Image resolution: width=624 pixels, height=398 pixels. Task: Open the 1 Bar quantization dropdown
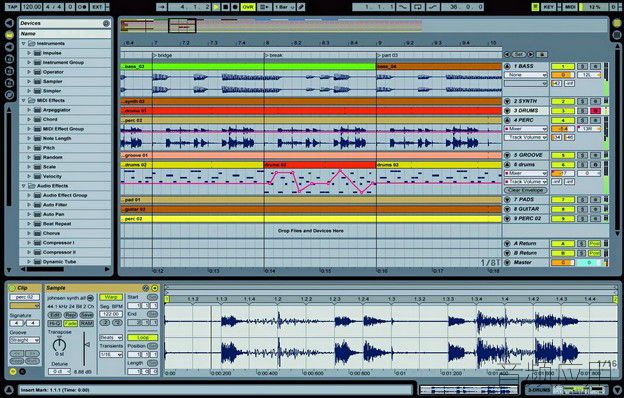click(284, 7)
